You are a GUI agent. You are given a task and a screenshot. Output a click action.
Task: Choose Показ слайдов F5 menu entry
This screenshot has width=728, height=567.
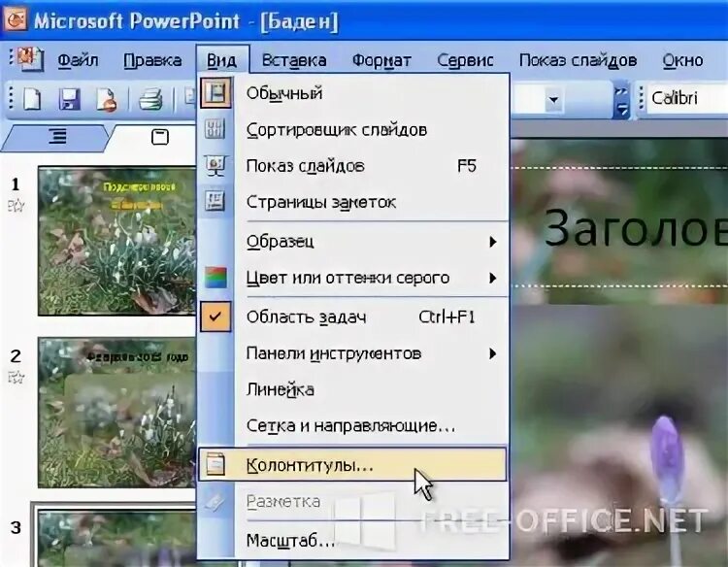(x=353, y=166)
